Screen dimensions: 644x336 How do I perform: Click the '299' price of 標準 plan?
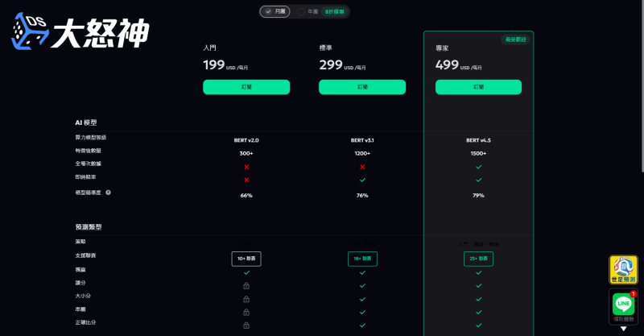click(331, 64)
